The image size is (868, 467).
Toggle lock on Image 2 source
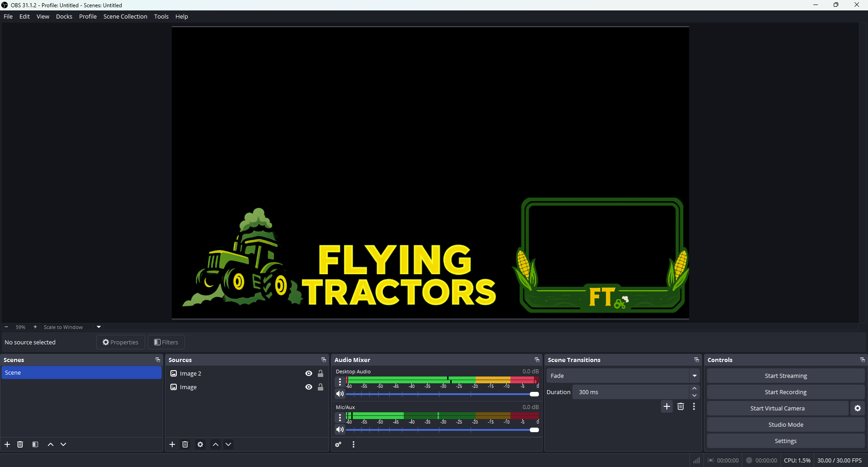(x=321, y=373)
